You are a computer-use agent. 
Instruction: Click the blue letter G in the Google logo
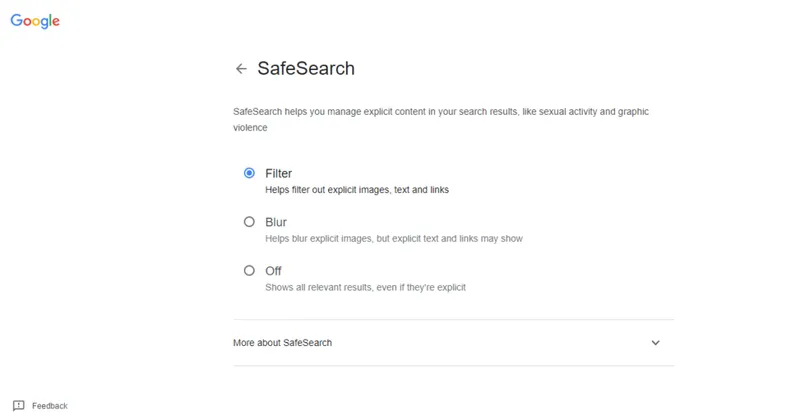(x=17, y=20)
